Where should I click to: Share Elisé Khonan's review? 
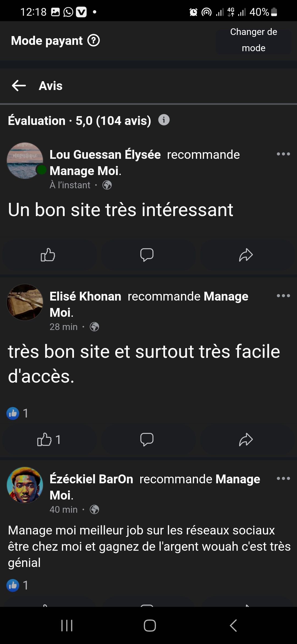246,440
